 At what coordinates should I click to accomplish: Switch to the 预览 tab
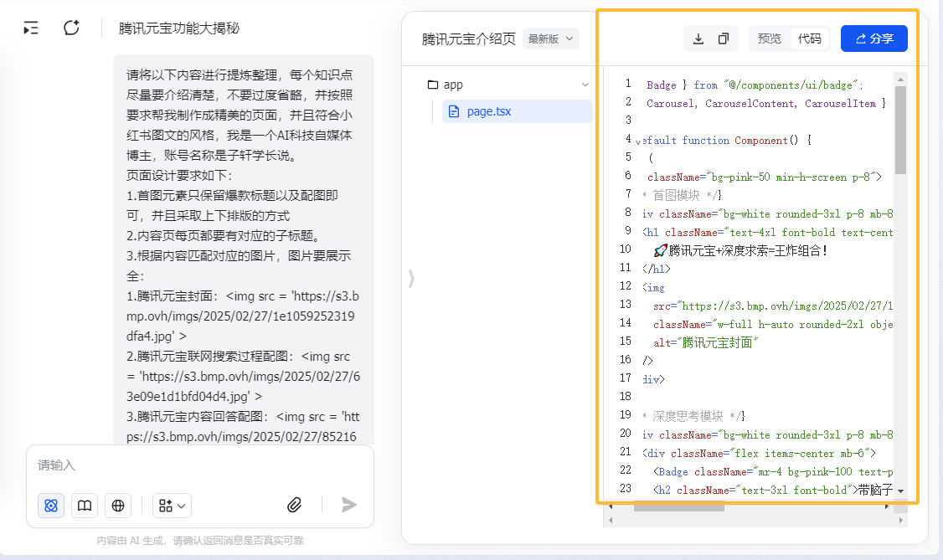pyautogui.click(x=769, y=39)
